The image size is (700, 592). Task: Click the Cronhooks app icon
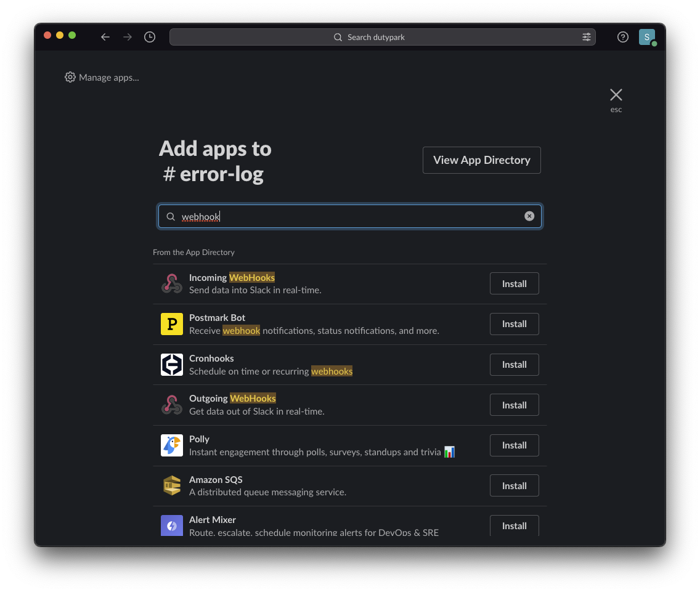tap(172, 364)
